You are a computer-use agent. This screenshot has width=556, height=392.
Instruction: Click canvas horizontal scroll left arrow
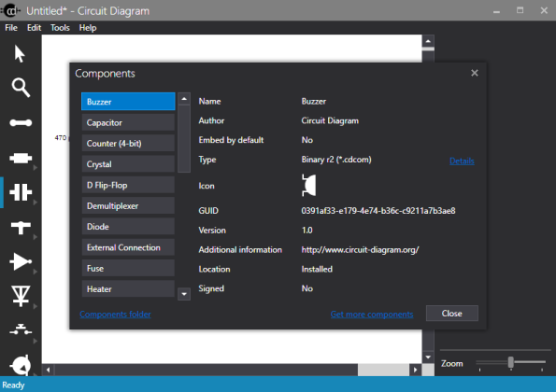click(x=48, y=370)
